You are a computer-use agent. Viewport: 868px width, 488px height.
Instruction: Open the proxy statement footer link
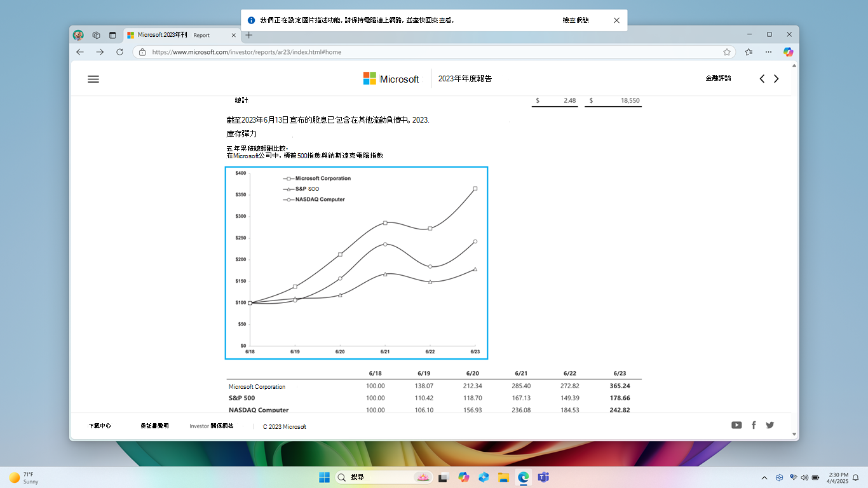pos(154,426)
